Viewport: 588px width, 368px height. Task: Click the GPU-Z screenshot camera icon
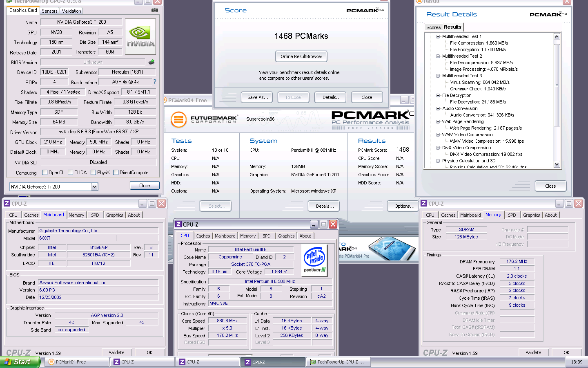pos(155,10)
